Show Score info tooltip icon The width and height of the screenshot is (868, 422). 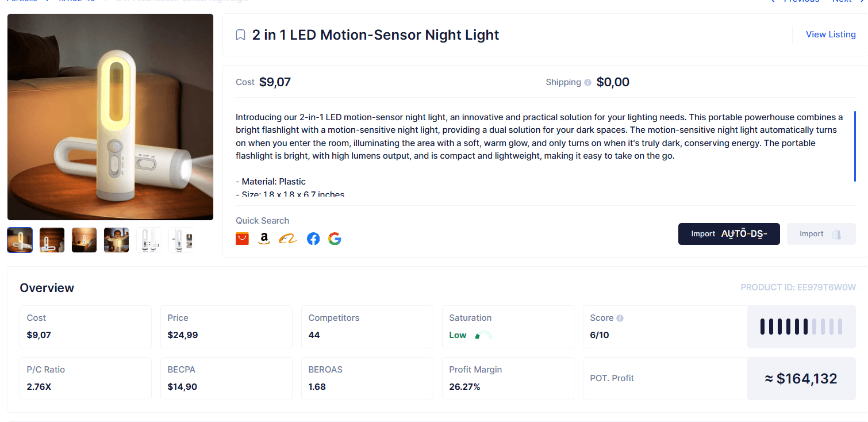[620, 318]
